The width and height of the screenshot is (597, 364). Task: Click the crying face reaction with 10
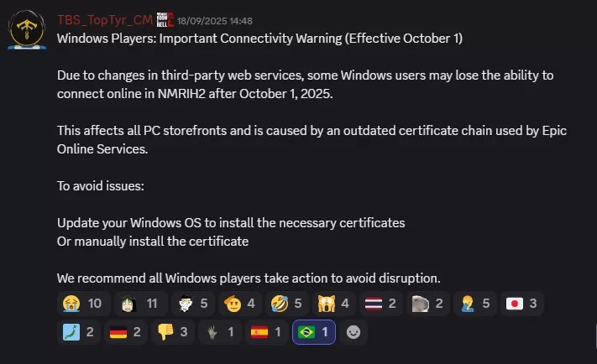(82, 304)
